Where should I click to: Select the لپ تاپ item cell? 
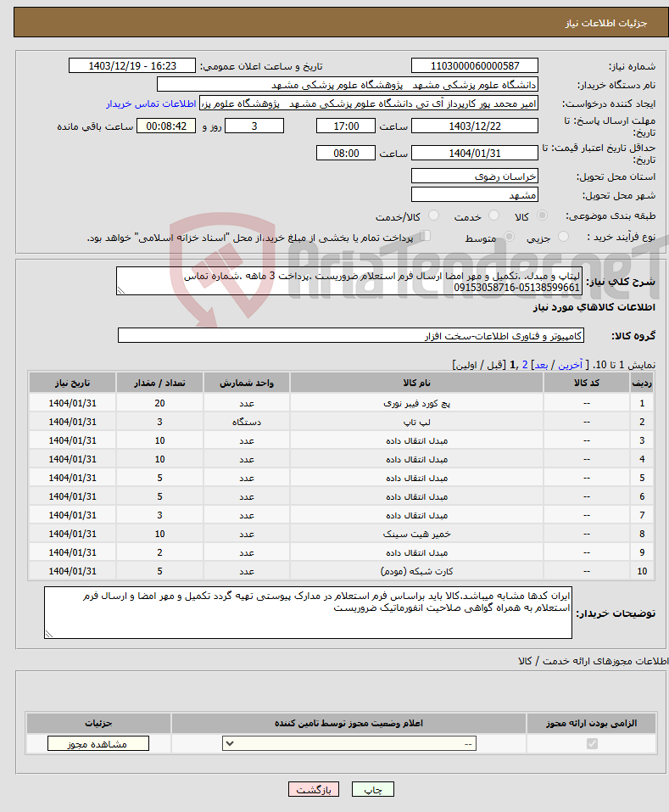416,422
